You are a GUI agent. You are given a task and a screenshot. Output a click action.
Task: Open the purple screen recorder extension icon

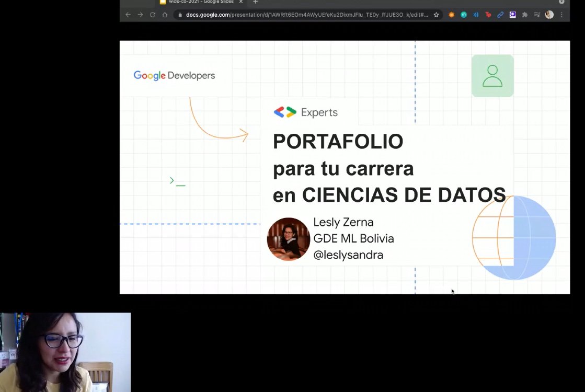point(513,15)
